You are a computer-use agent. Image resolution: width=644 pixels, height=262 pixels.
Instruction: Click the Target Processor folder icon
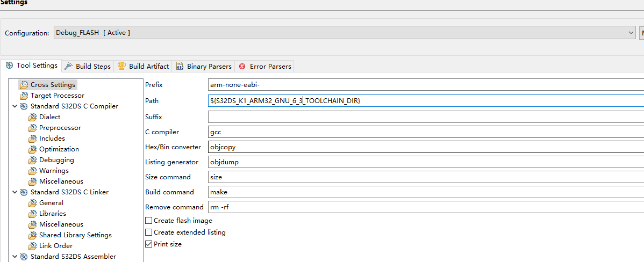pos(24,96)
